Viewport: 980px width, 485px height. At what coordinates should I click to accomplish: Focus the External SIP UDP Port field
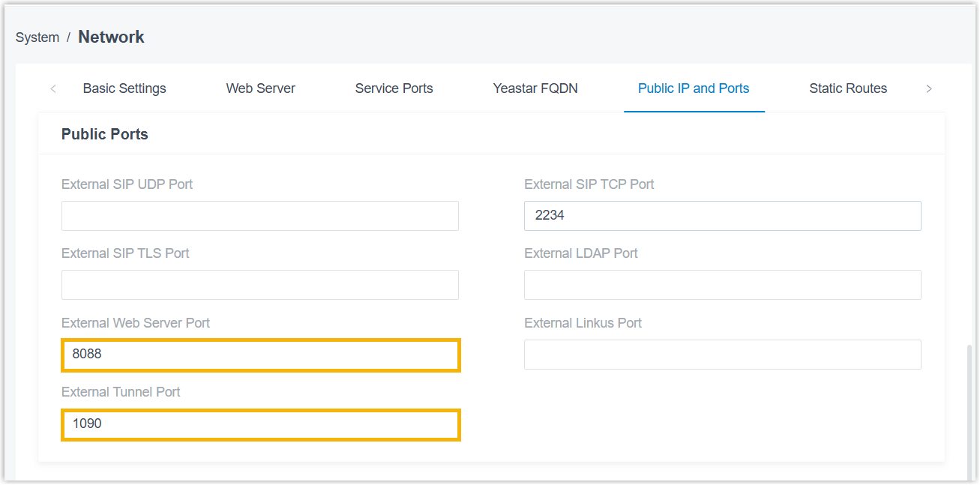(x=259, y=216)
